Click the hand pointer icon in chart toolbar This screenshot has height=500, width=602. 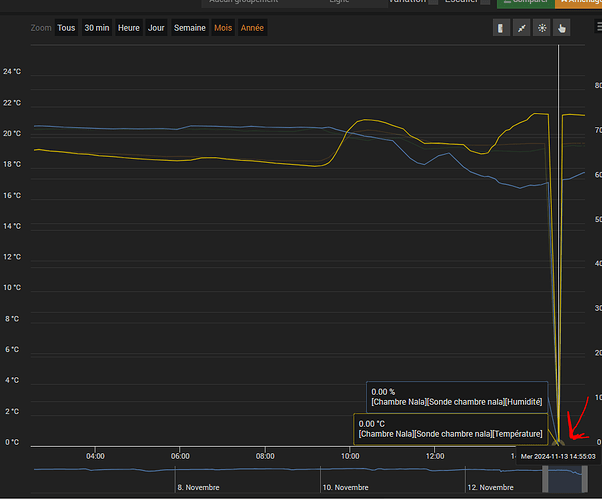[x=561, y=28]
